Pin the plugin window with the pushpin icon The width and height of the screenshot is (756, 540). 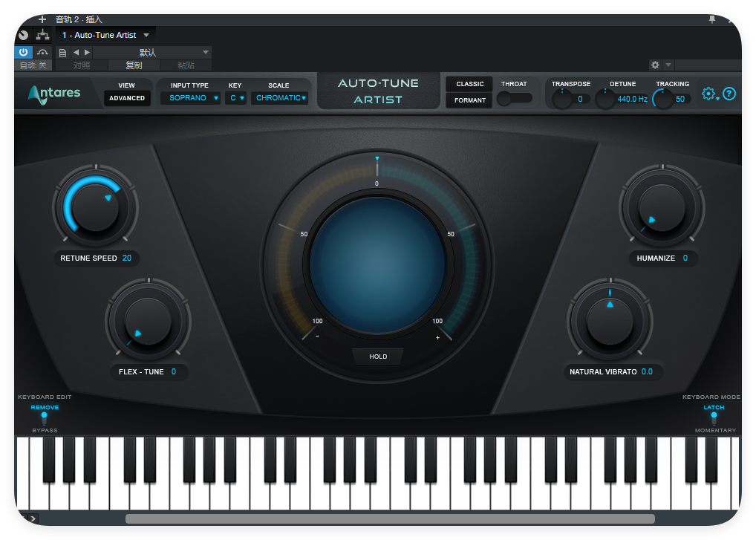point(712,19)
